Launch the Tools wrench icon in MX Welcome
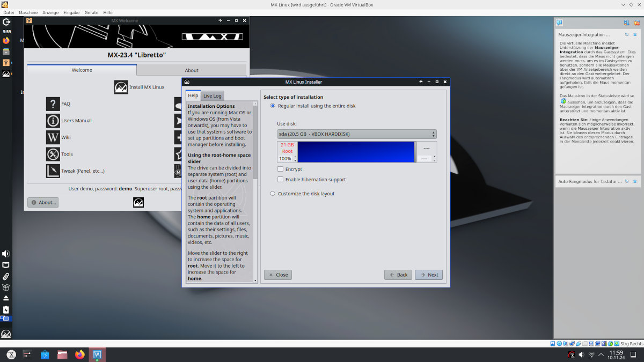Screen dimensions: 644x362 click(x=53, y=154)
